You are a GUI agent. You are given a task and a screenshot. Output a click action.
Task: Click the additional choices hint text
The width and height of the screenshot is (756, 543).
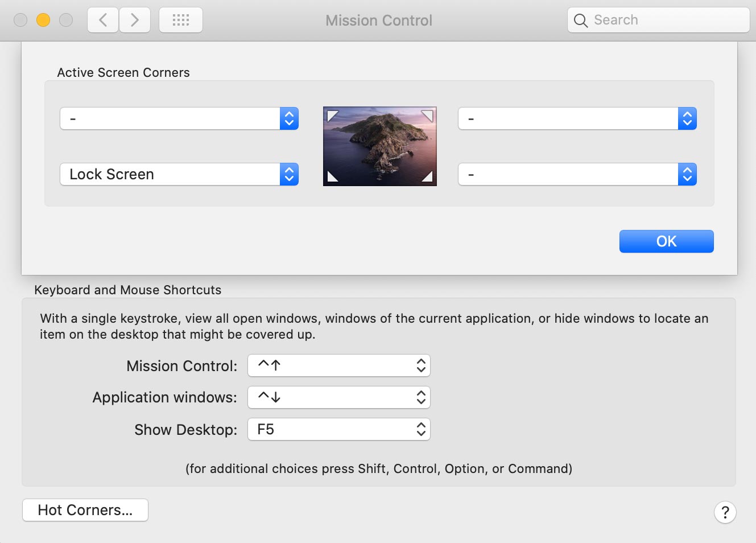click(x=379, y=468)
